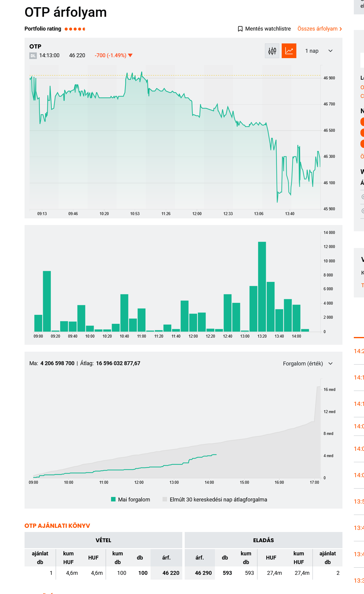Click the Összes árfolyam arrow icon
This screenshot has height=594, width=364.
[341, 29]
